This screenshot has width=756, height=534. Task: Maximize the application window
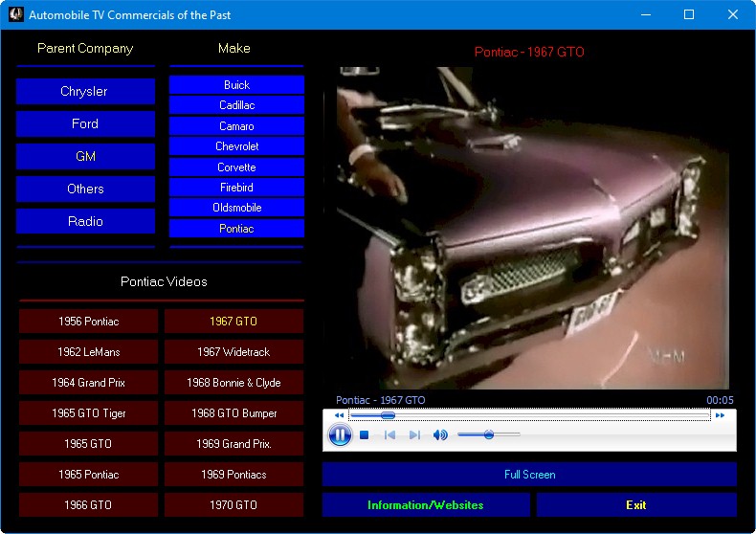[x=689, y=14]
